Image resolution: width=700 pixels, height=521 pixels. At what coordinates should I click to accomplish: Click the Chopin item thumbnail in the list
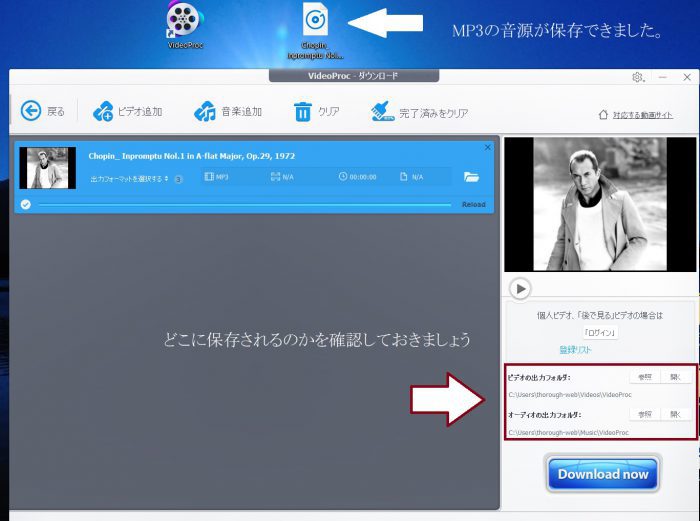click(47, 168)
